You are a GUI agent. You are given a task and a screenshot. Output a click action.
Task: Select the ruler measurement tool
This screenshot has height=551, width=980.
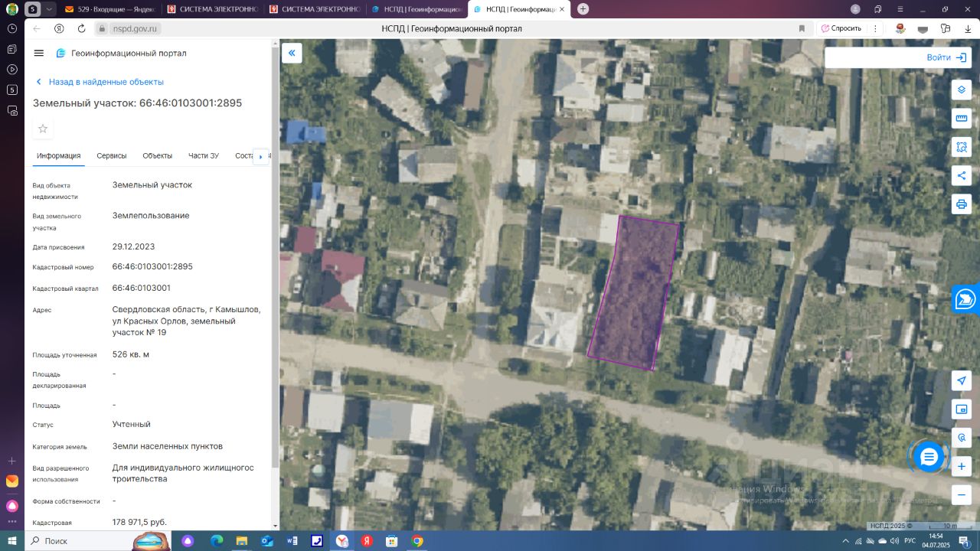962,118
